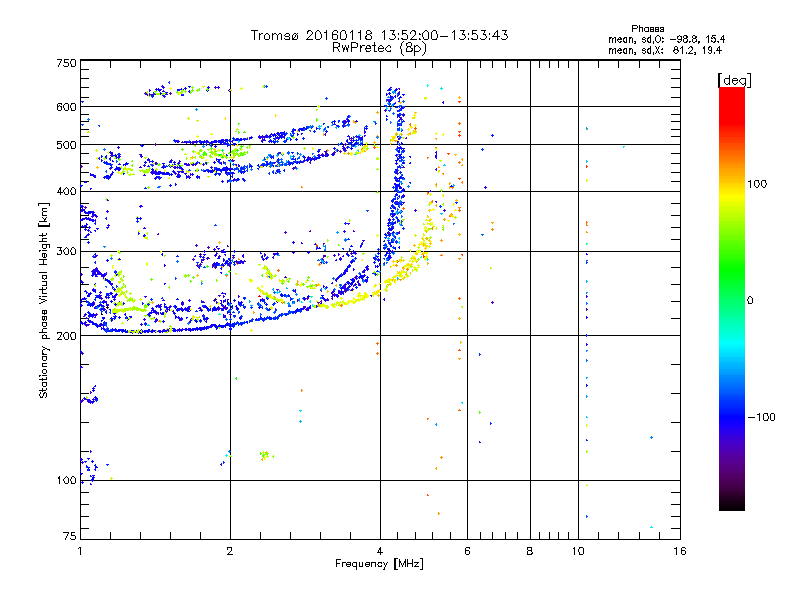Click the x-axis tick label "6"
The image size is (800, 600).
click(x=467, y=551)
